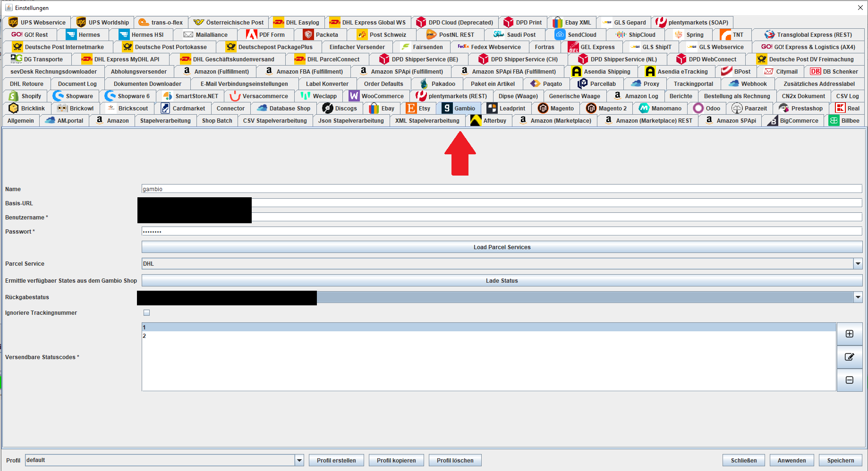
Task: Switch to the Order Defaults tab
Action: point(383,84)
